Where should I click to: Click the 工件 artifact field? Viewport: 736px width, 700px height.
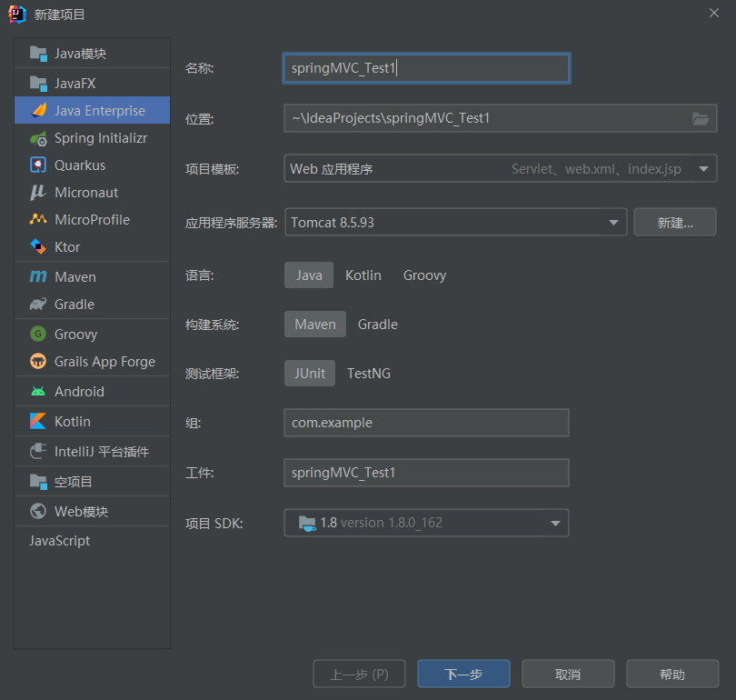coord(426,473)
